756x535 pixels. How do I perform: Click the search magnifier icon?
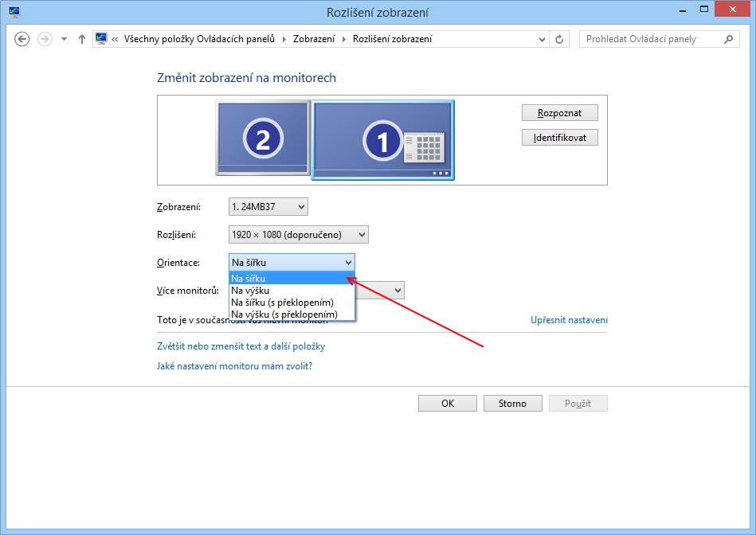(728, 39)
